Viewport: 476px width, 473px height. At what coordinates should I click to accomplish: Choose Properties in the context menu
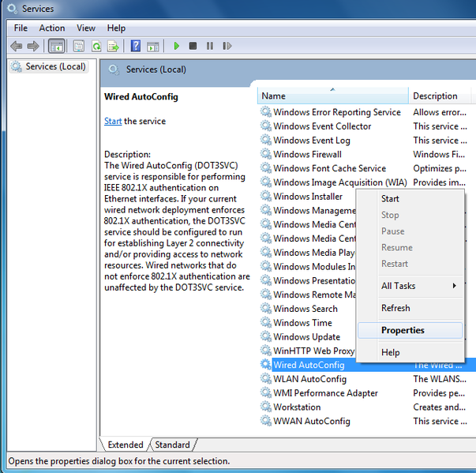tap(410, 330)
